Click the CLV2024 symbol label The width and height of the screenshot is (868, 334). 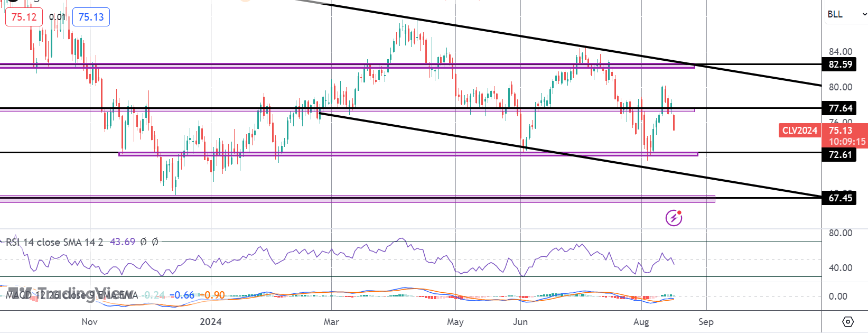tap(799, 131)
